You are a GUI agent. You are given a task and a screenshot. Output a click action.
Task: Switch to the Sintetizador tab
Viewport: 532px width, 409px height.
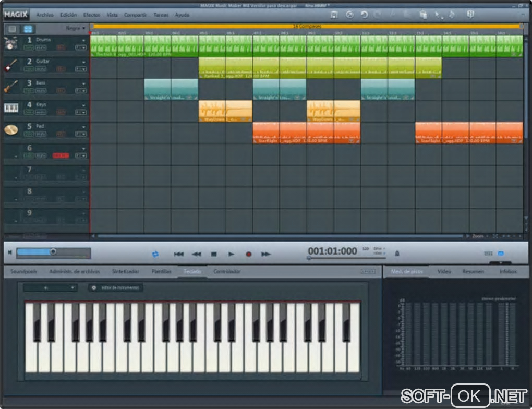pos(126,271)
